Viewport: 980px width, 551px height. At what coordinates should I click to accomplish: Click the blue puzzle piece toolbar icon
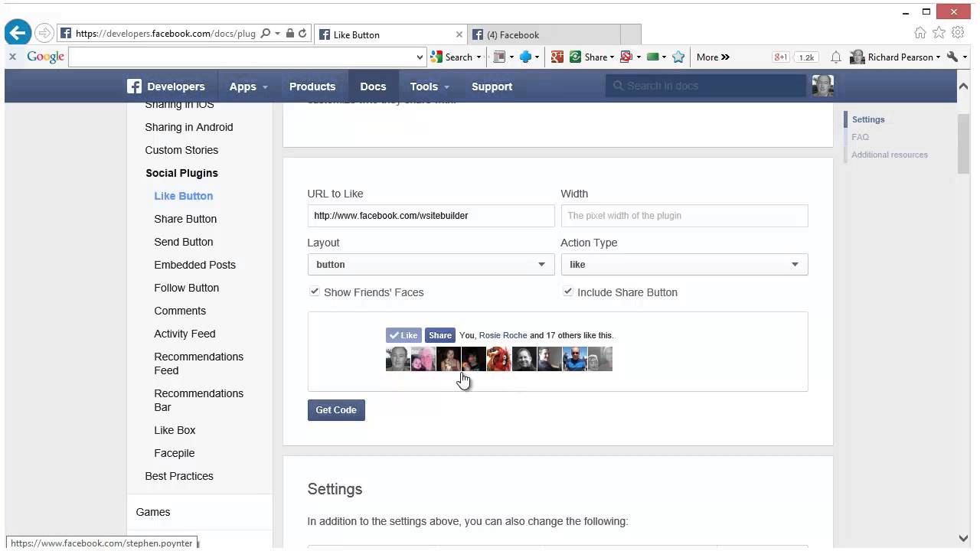click(525, 57)
